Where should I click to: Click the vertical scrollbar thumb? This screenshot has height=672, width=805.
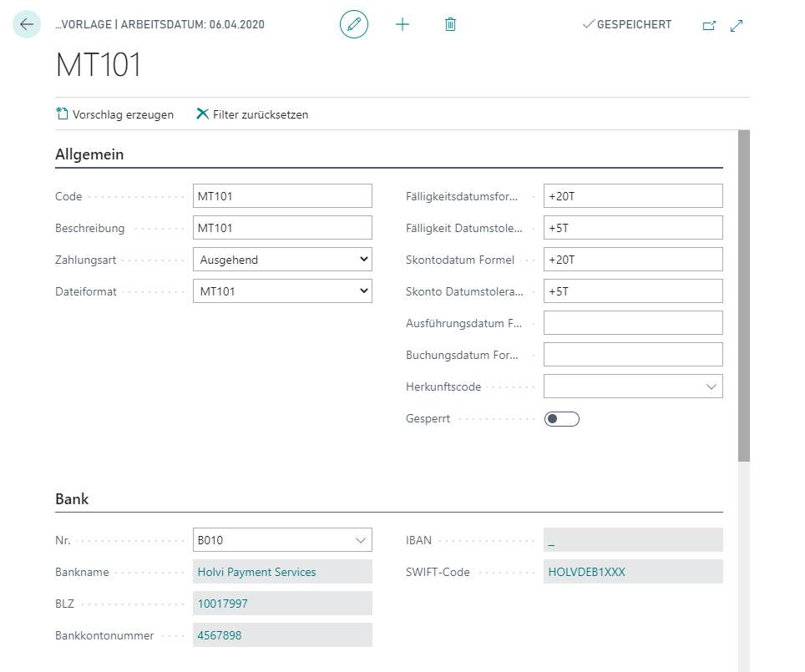click(x=744, y=296)
